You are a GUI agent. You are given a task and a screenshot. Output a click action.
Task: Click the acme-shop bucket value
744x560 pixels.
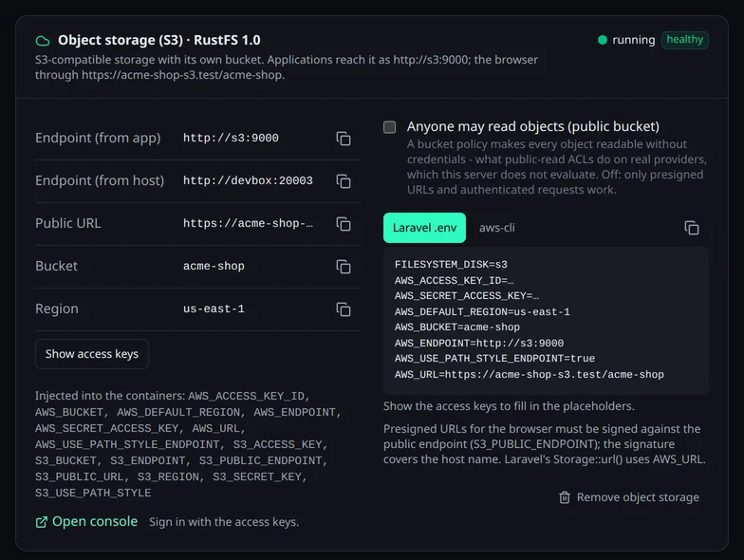pyautogui.click(x=214, y=266)
